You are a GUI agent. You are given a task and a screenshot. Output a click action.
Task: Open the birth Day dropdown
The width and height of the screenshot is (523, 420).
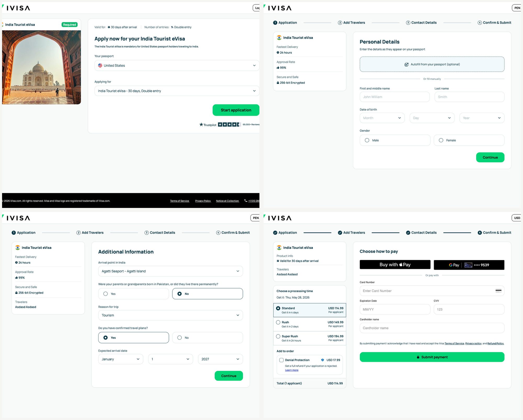tap(432, 118)
